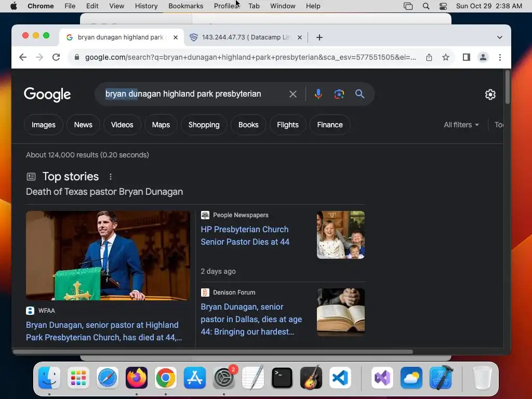532x399 pixels.
Task: Search by image with Google Lens icon
Action: tap(339, 94)
